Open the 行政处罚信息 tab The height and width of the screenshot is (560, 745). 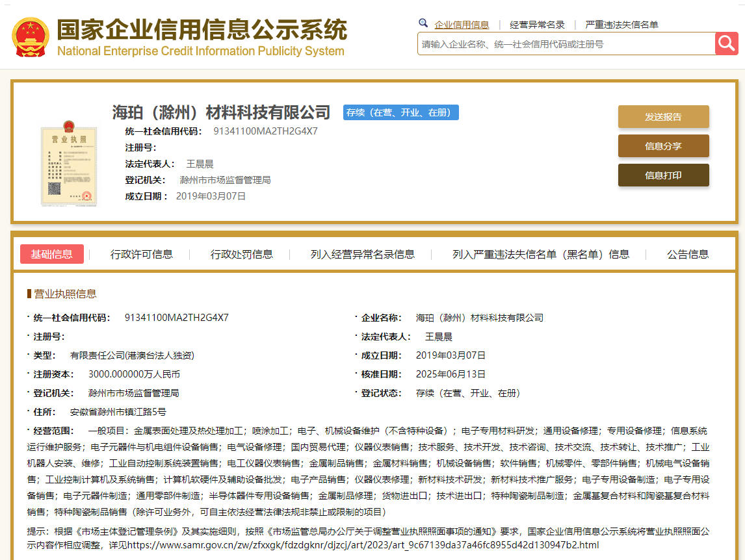point(241,254)
